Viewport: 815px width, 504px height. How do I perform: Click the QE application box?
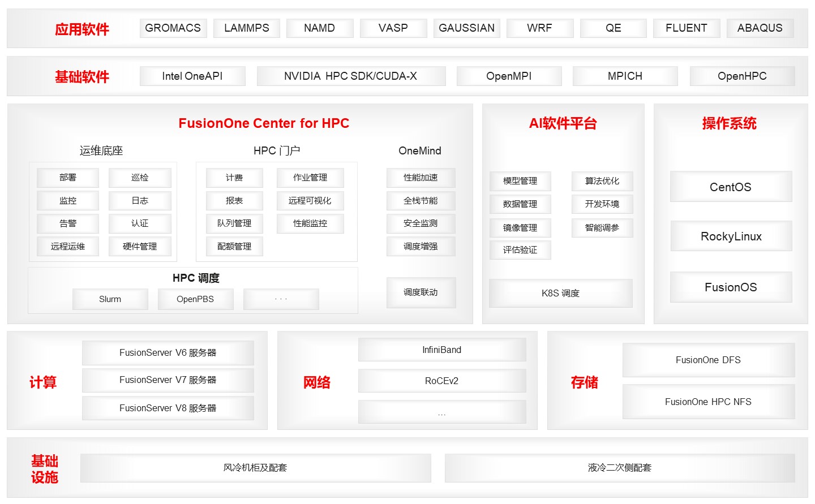(614, 28)
